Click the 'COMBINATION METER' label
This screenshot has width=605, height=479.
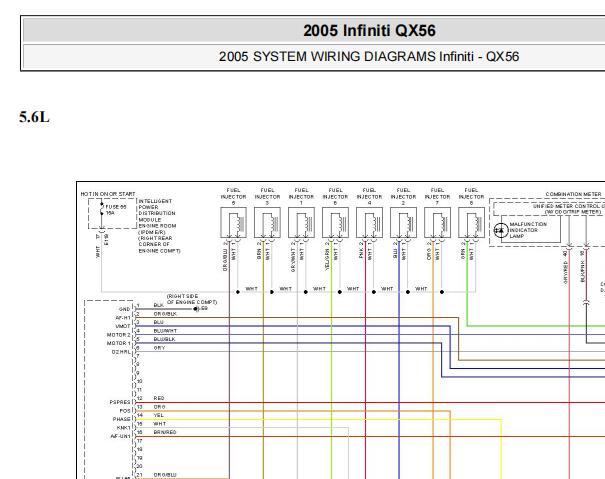coord(573,194)
